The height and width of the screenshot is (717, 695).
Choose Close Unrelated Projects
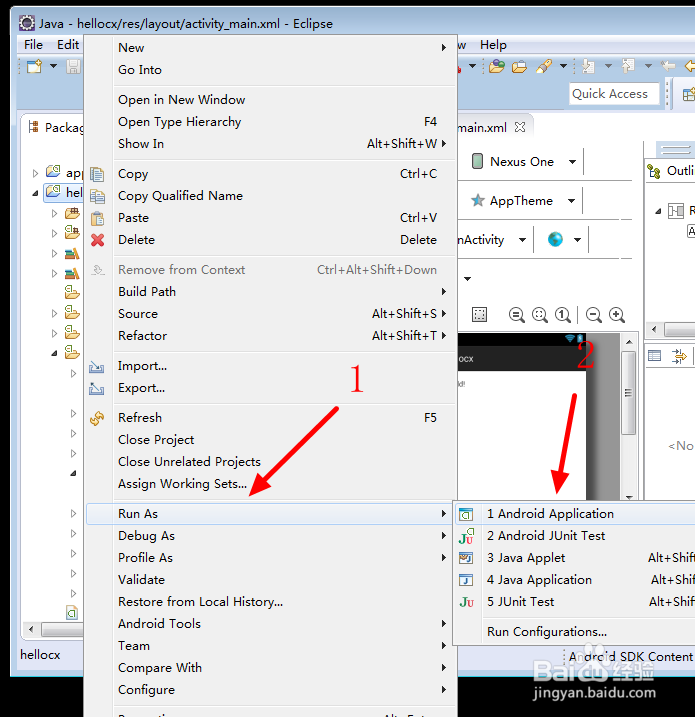[272, 462]
